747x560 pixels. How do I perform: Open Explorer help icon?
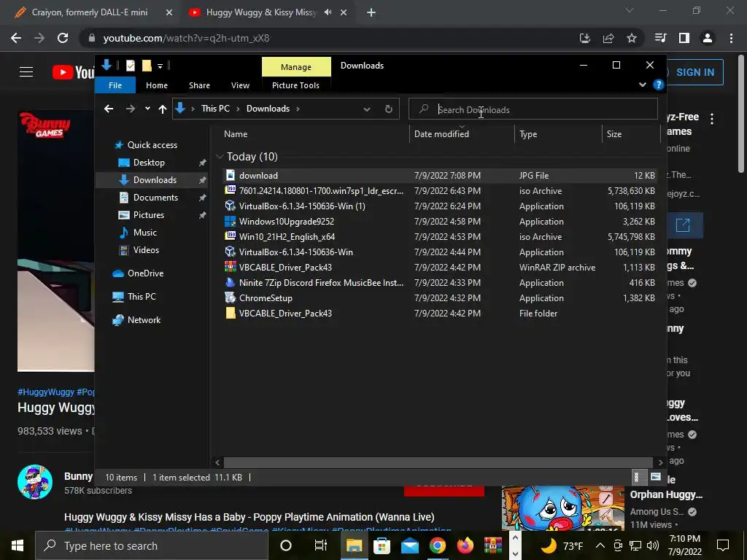[659, 85]
